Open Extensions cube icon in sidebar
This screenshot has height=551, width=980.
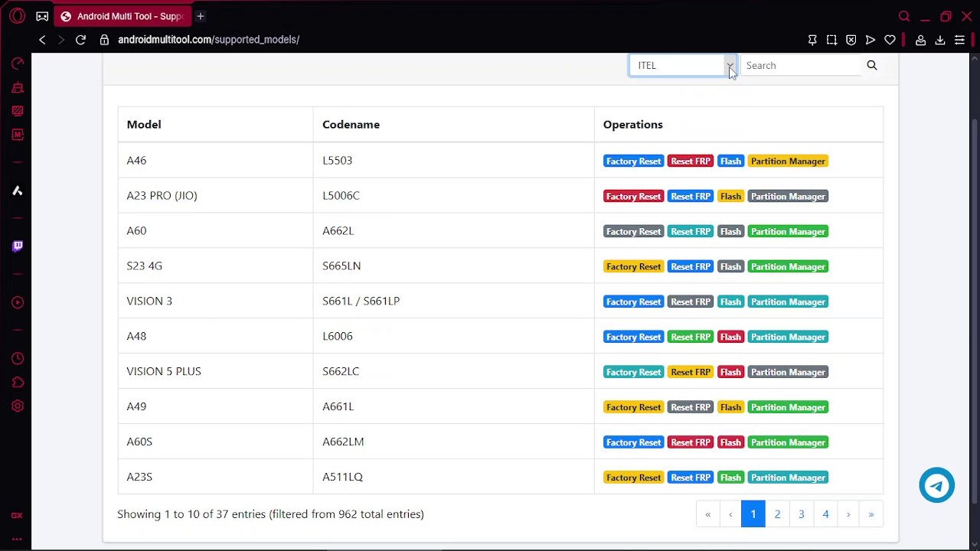[17, 382]
